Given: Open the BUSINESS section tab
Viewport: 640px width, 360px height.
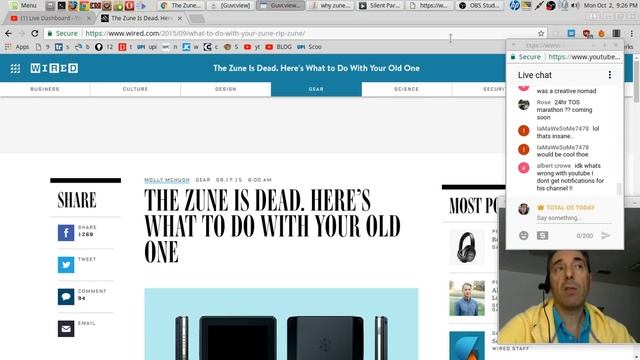Looking at the screenshot, I should pos(45,89).
